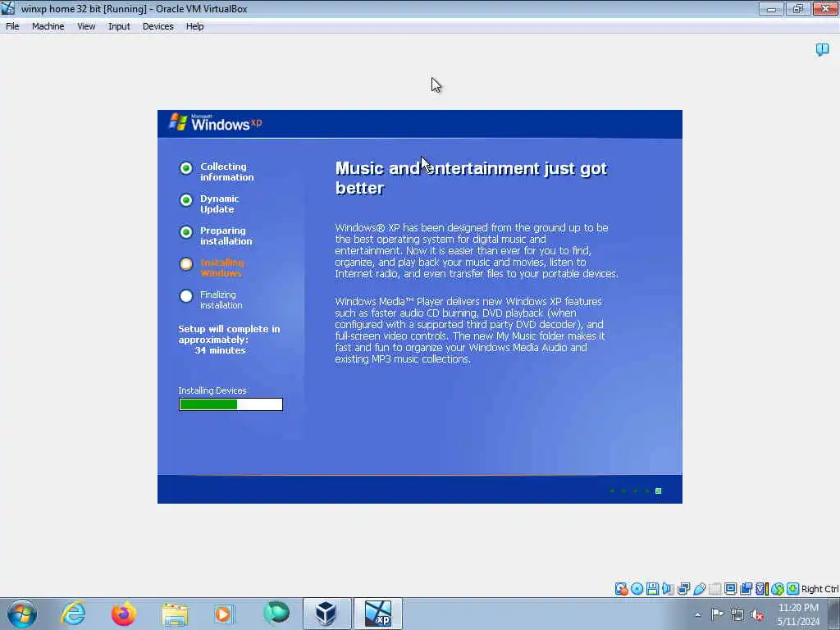Switch to the XP VM taskbar button
Viewport: 840px width, 630px height.
point(378,614)
